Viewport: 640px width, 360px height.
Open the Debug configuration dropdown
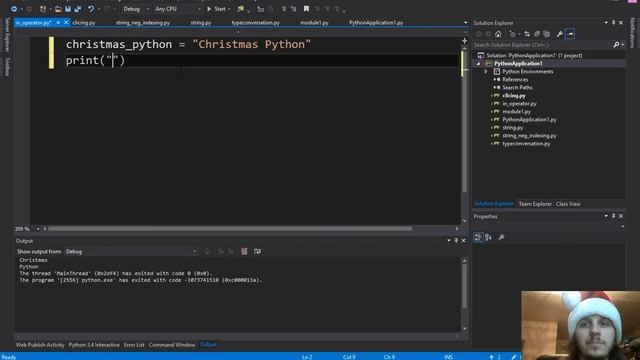tap(136, 9)
